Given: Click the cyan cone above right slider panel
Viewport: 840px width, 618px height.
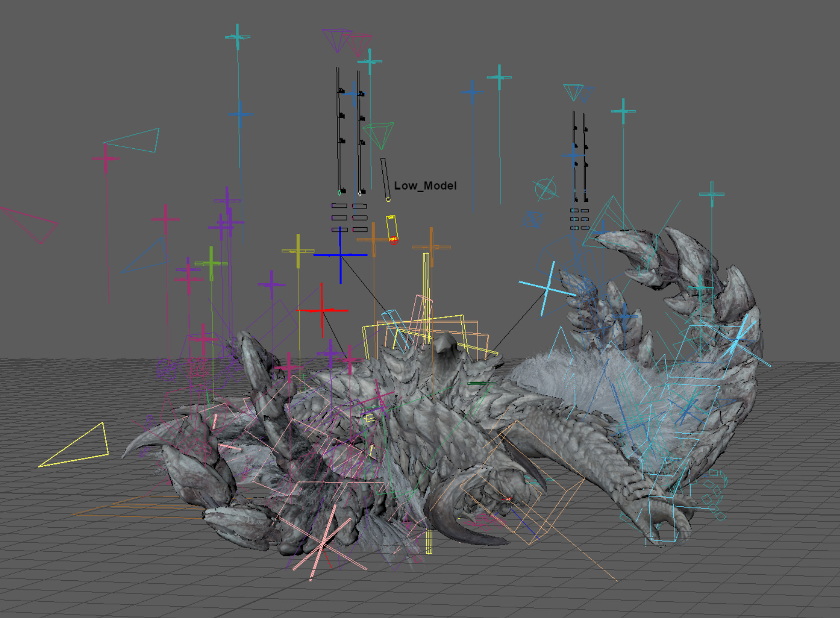Looking at the screenshot, I should click(573, 92).
